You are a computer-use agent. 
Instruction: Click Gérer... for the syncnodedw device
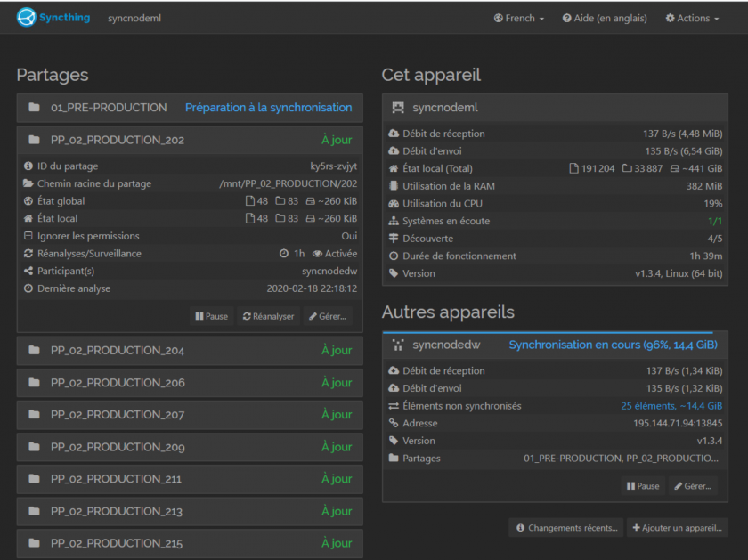point(693,486)
